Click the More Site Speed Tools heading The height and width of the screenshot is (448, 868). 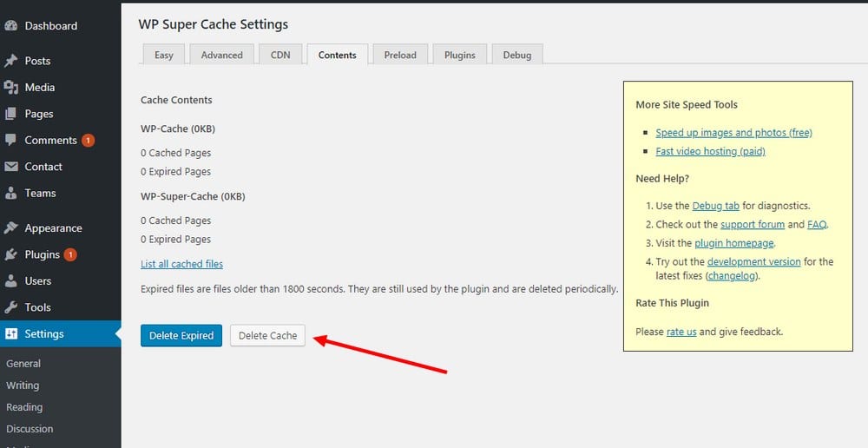(x=687, y=105)
